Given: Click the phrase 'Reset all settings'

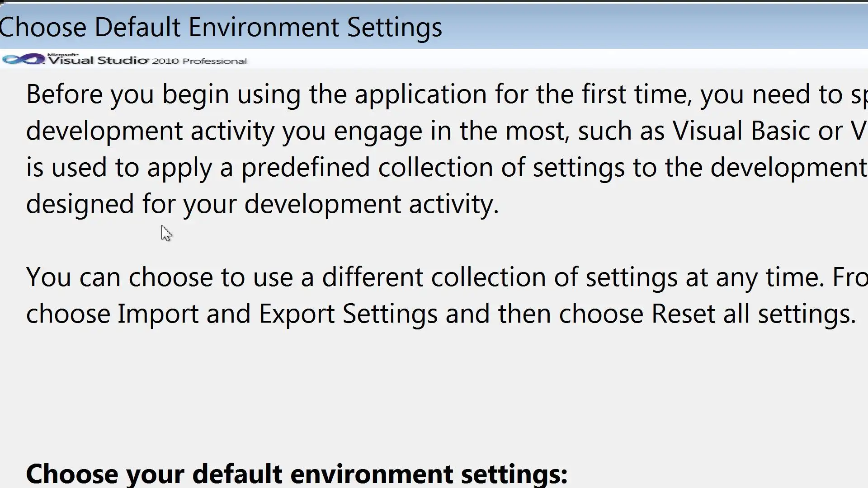Looking at the screenshot, I should pyautogui.click(x=753, y=314).
